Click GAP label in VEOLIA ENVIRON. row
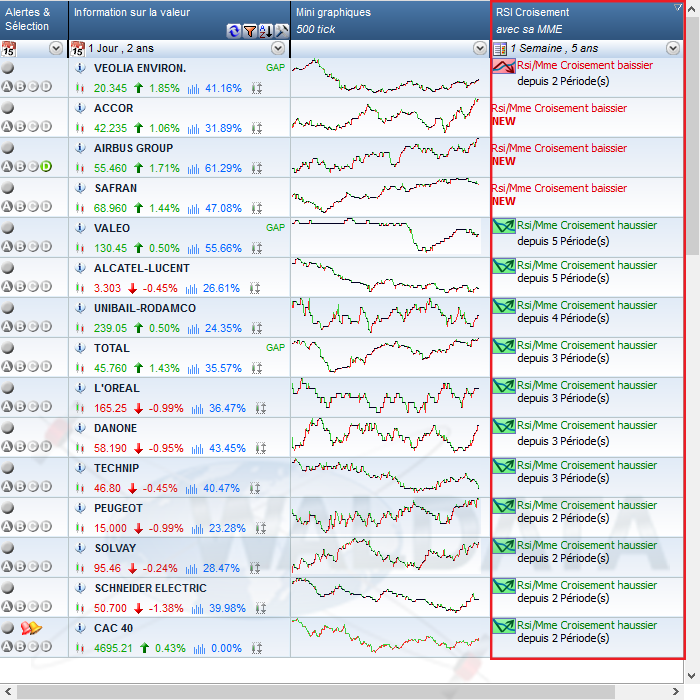This screenshot has width=700, height=700. pyautogui.click(x=275, y=68)
